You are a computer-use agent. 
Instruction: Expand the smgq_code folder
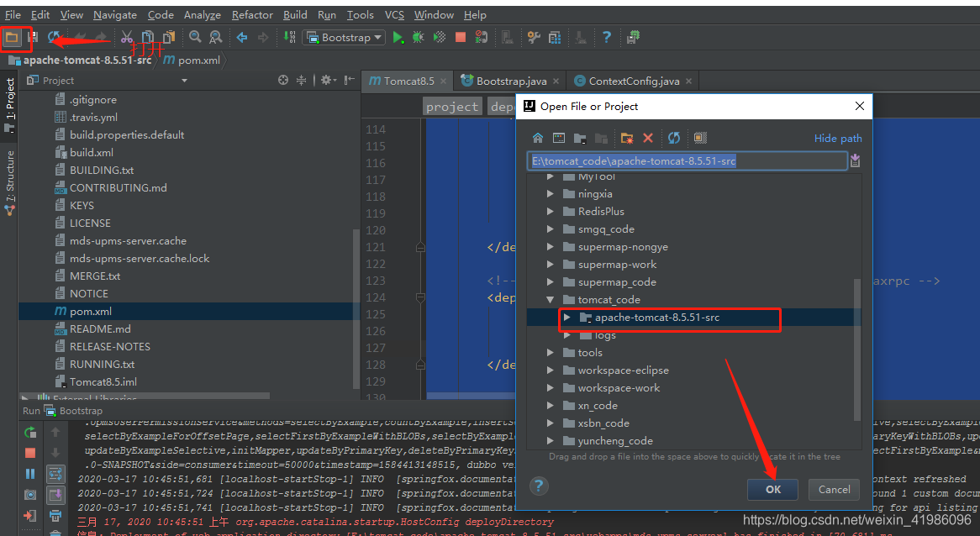point(550,229)
